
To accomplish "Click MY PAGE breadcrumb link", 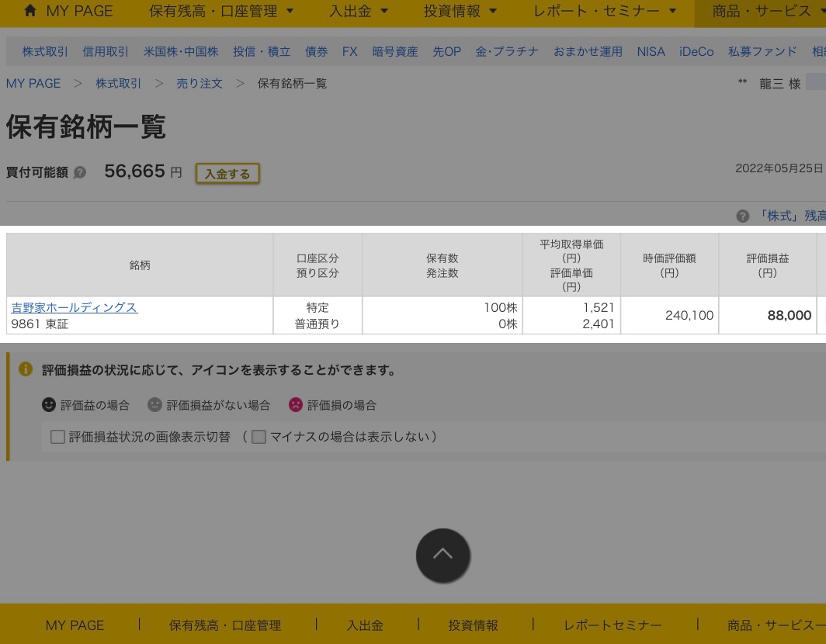I will point(33,83).
